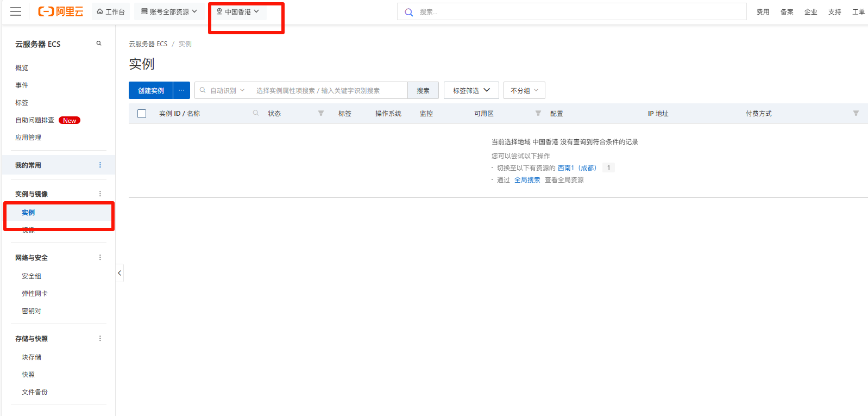Open the 中国香港 region selector
The height and width of the screenshot is (416, 868).
pyautogui.click(x=238, y=11)
